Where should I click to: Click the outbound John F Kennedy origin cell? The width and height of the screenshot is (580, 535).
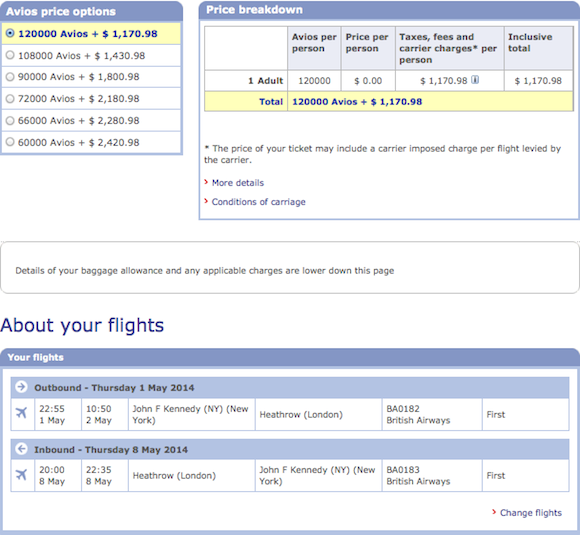[191, 414]
